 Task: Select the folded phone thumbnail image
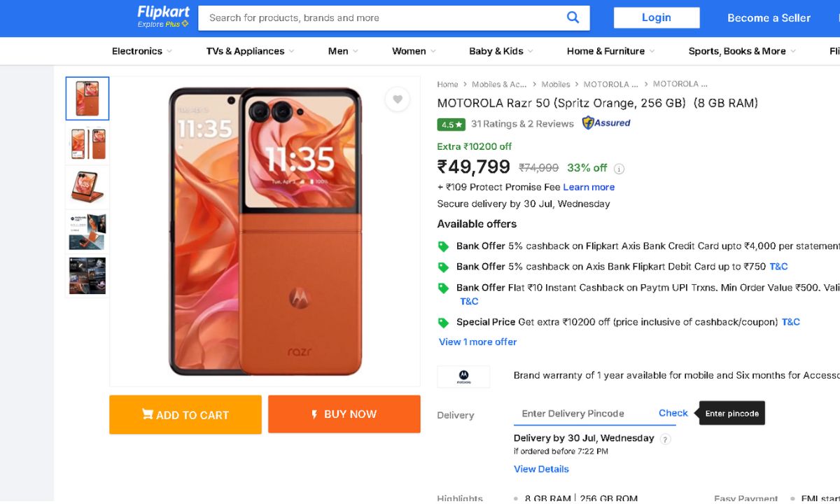87,187
